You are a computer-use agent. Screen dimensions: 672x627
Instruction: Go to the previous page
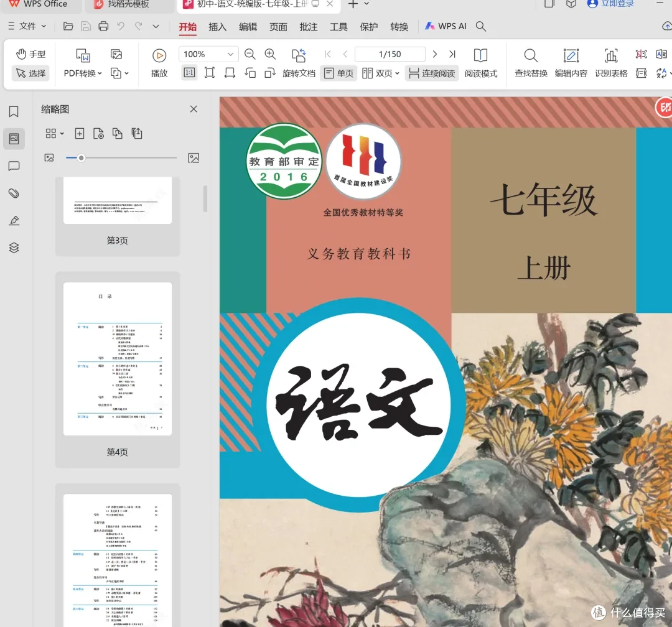tap(345, 54)
